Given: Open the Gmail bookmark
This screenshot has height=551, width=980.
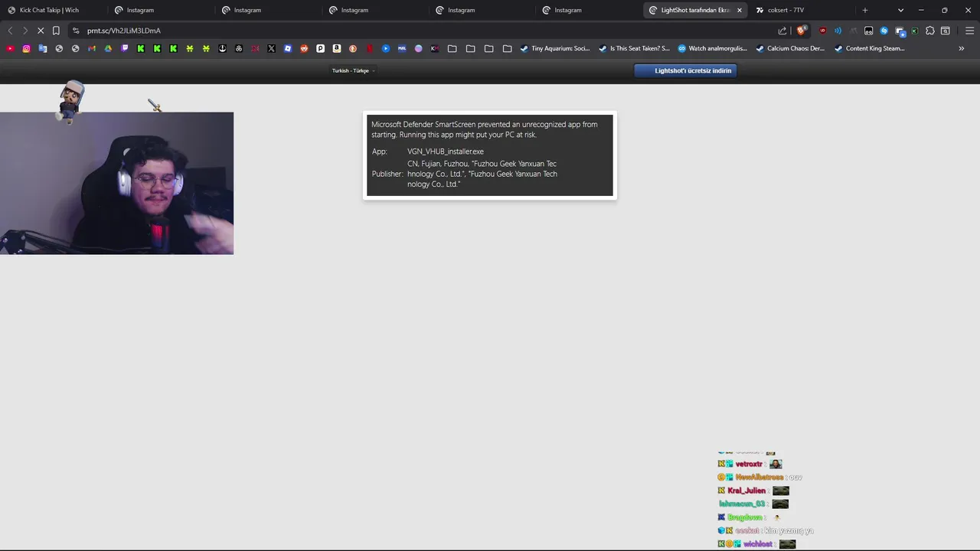Looking at the screenshot, I should (x=91, y=48).
